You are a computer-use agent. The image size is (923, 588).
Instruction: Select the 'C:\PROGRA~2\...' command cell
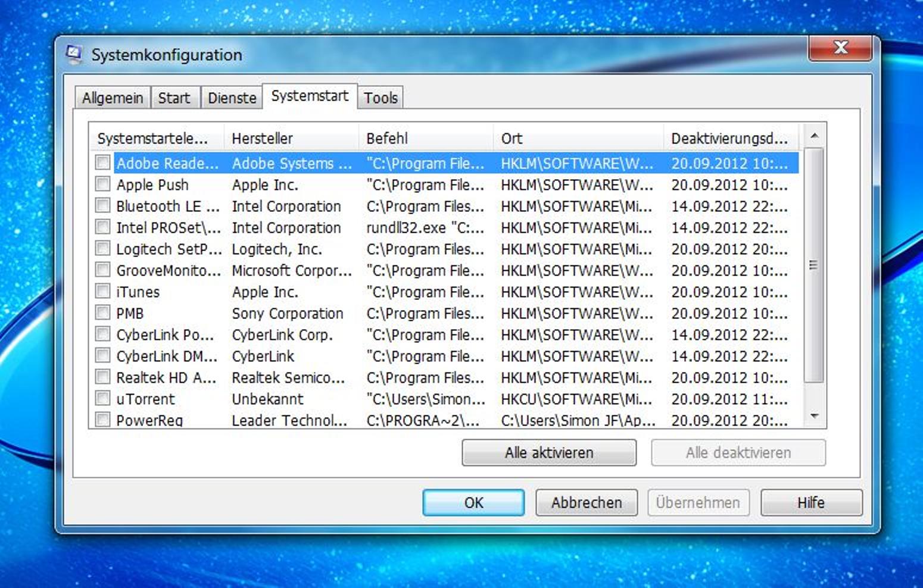pos(423,420)
